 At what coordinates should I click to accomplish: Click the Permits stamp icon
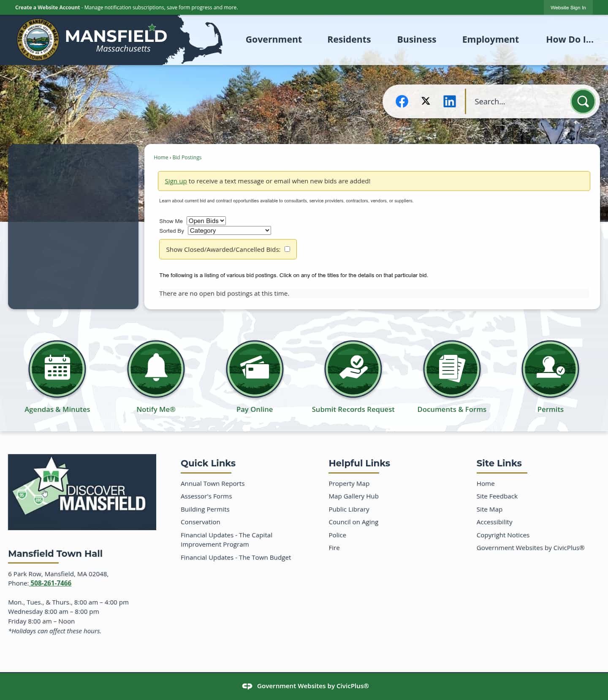pyautogui.click(x=550, y=369)
